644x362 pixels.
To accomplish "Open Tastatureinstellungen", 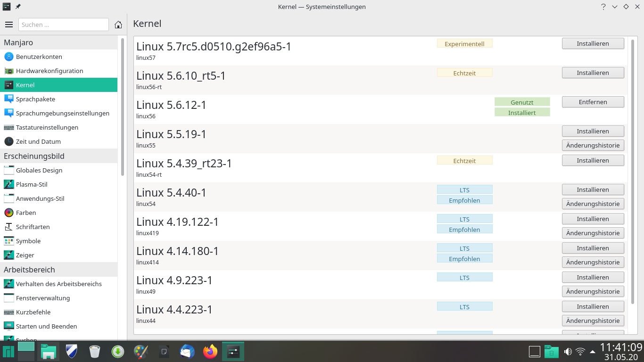I will [x=58, y=127].
